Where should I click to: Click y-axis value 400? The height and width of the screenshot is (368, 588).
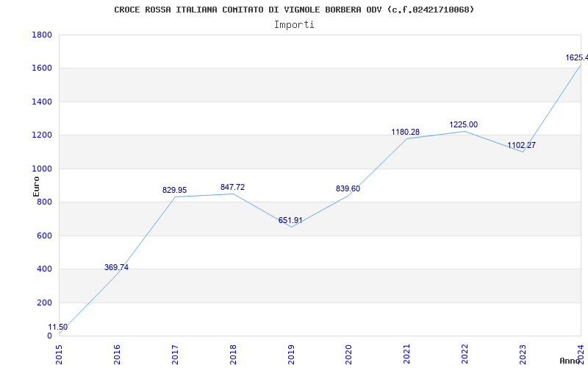tap(45, 269)
